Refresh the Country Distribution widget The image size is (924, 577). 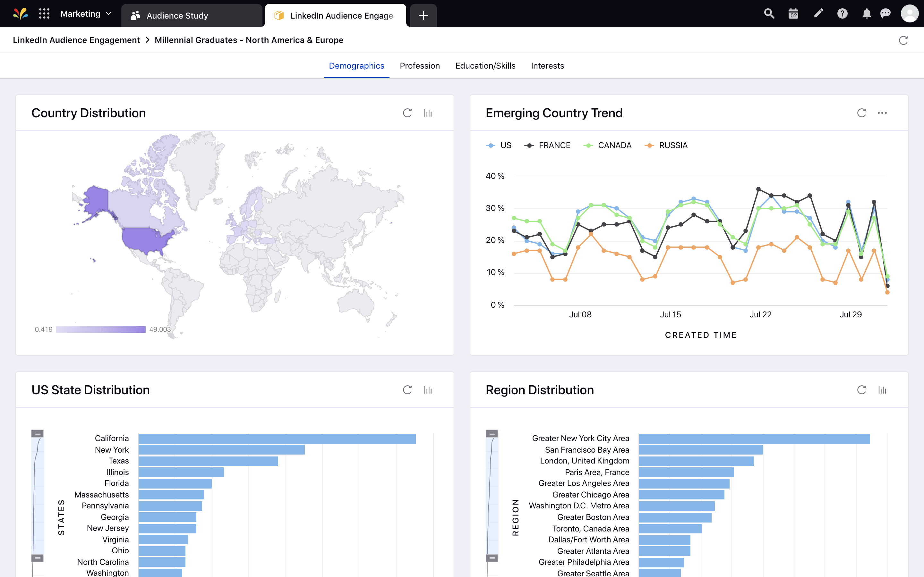pyautogui.click(x=407, y=113)
